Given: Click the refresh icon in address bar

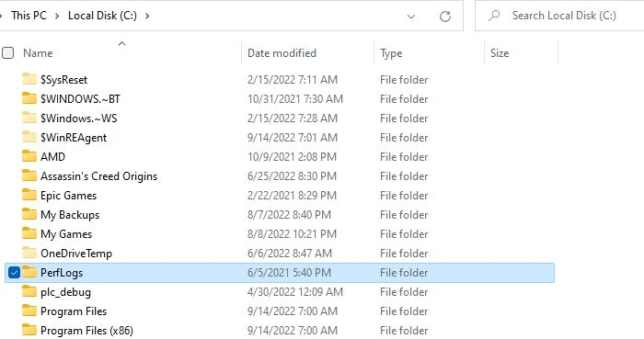Looking at the screenshot, I should click(445, 17).
